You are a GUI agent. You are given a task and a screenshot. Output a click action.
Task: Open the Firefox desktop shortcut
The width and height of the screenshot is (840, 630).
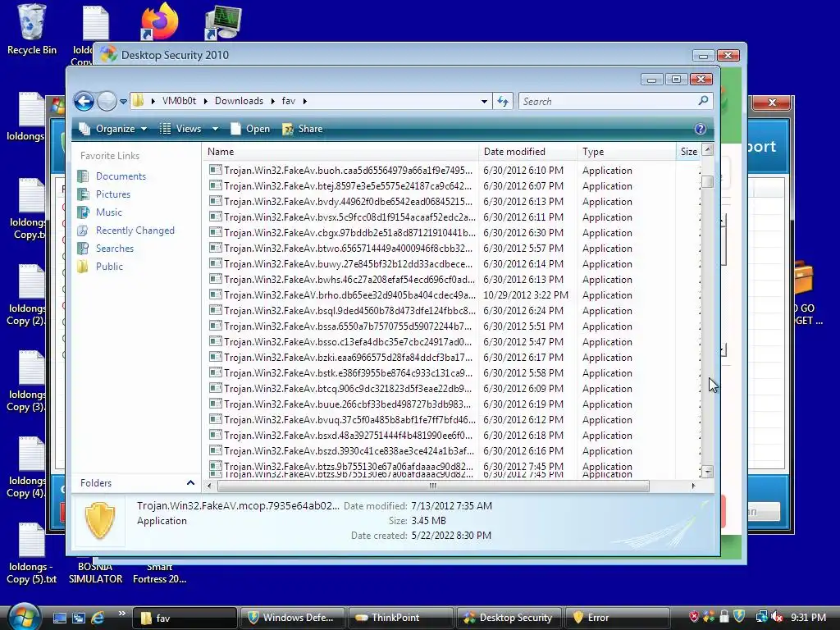coord(159,21)
